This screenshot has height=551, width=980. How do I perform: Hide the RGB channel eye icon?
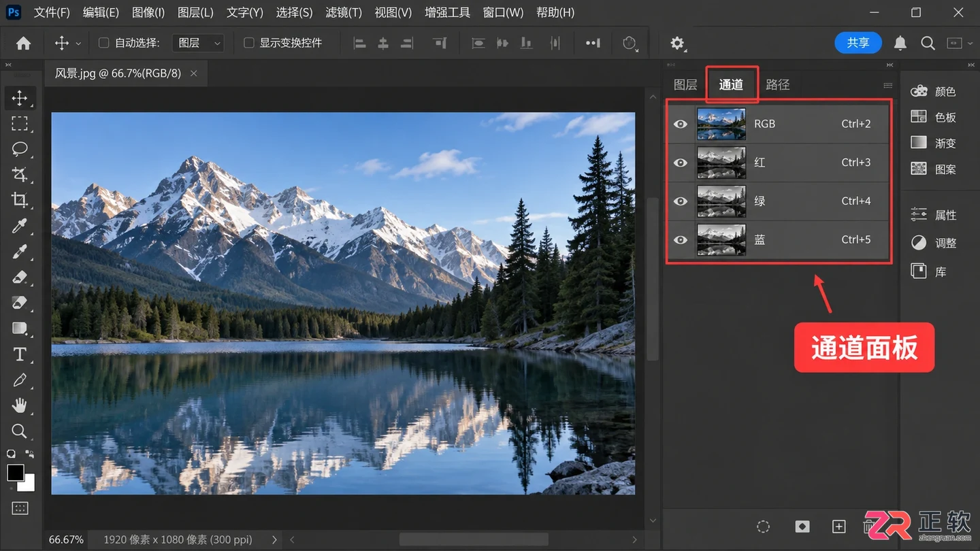[681, 124]
